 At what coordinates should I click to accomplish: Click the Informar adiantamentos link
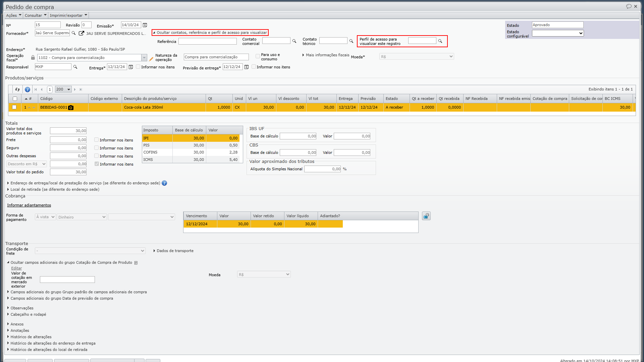pos(29,205)
